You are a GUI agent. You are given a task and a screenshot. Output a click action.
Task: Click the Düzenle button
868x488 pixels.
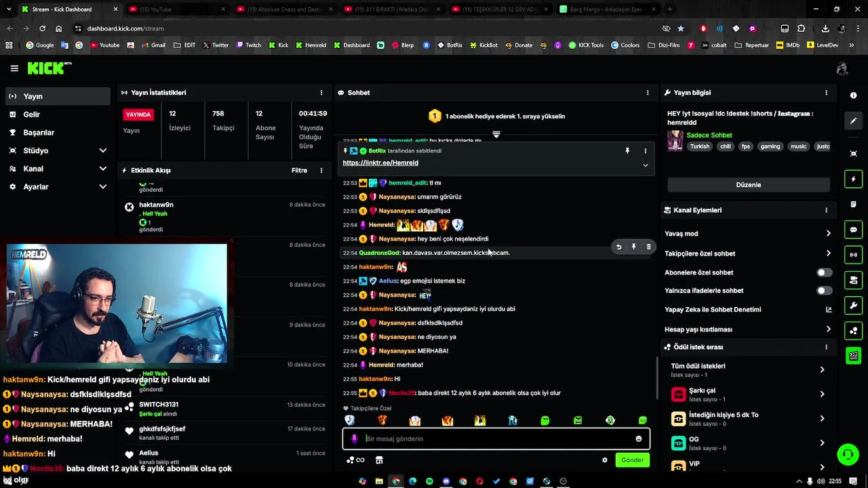(x=749, y=185)
